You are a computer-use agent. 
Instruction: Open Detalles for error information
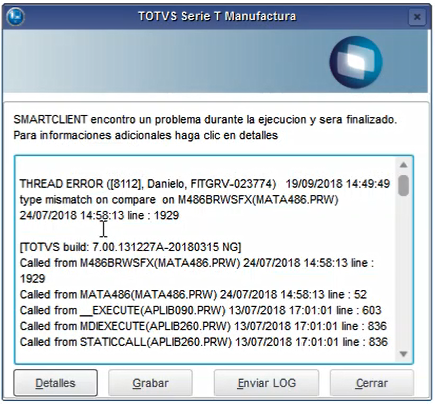pyautogui.click(x=55, y=383)
